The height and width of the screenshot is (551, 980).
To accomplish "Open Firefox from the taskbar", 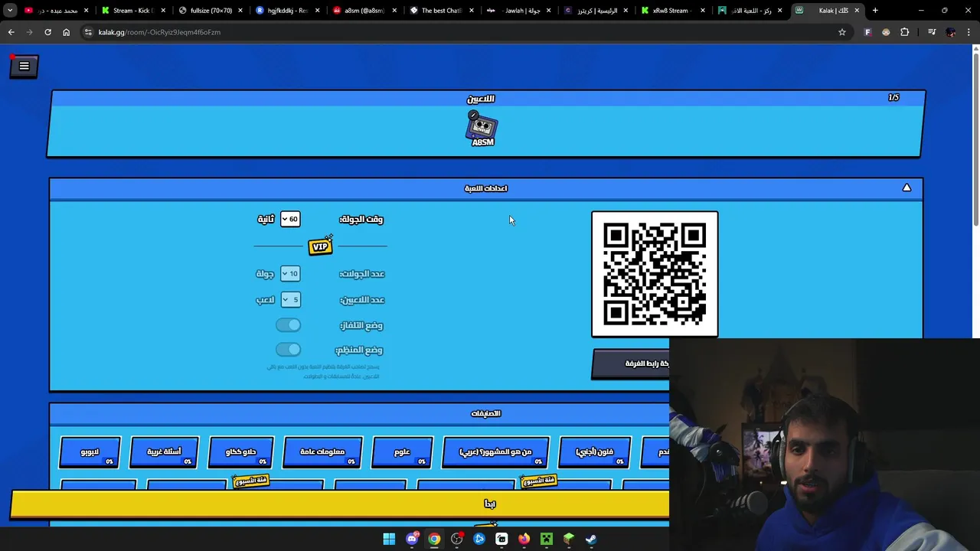I will (x=524, y=539).
